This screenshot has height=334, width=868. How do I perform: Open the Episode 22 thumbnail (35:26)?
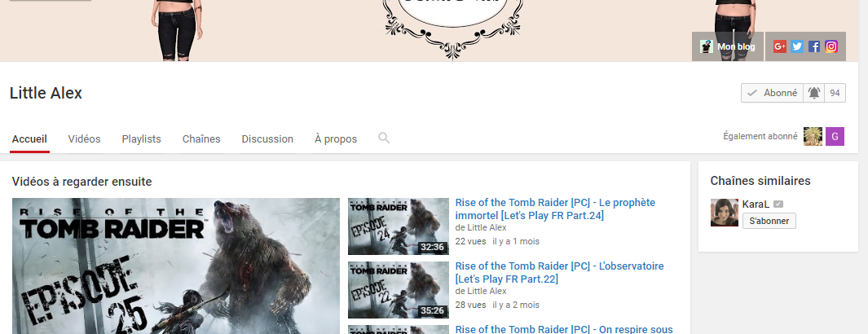tap(399, 290)
